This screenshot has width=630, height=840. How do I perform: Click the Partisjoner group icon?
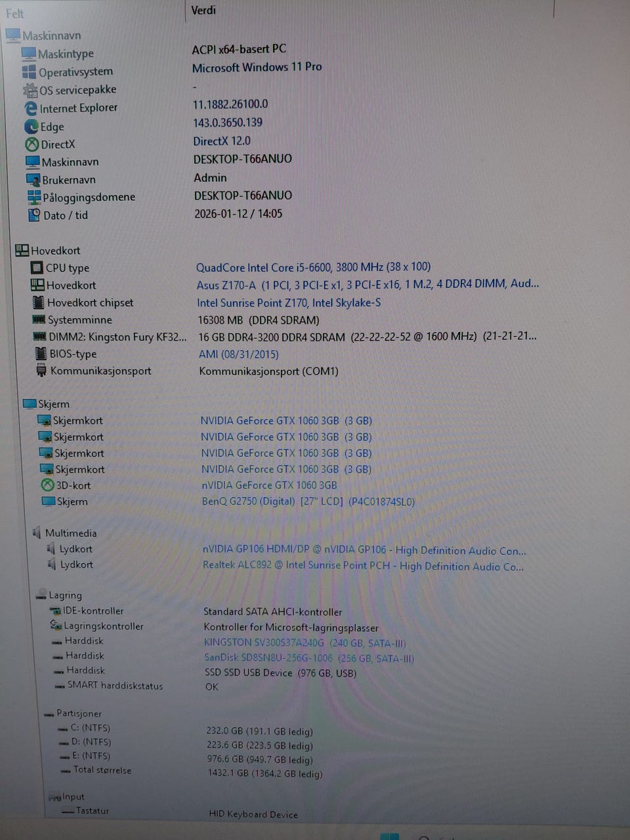(x=48, y=714)
